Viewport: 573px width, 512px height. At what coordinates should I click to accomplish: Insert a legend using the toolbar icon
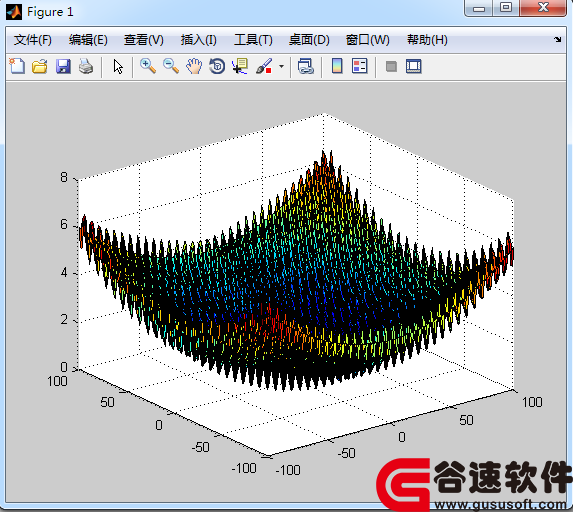[360, 67]
